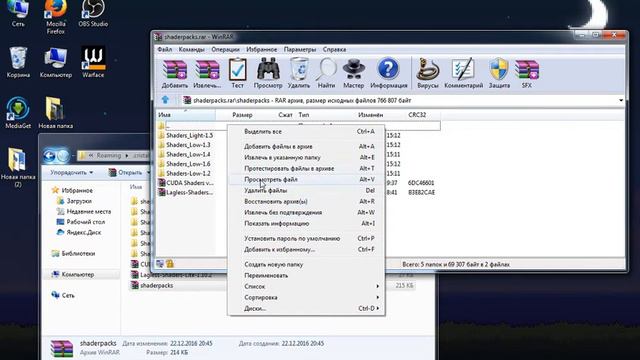Launch Warface desktop shortcut
Screen dimensions: 640x360
[93, 62]
